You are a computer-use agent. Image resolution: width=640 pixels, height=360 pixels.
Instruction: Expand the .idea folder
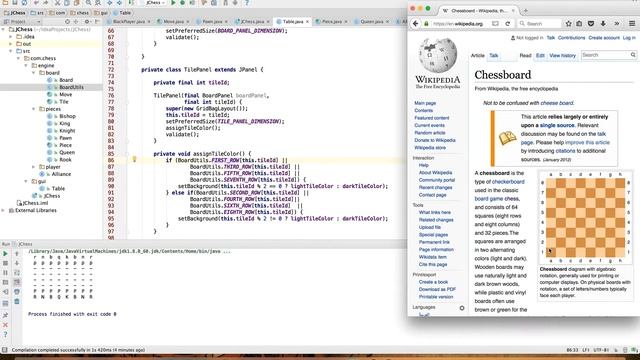(x=11, y=37)
